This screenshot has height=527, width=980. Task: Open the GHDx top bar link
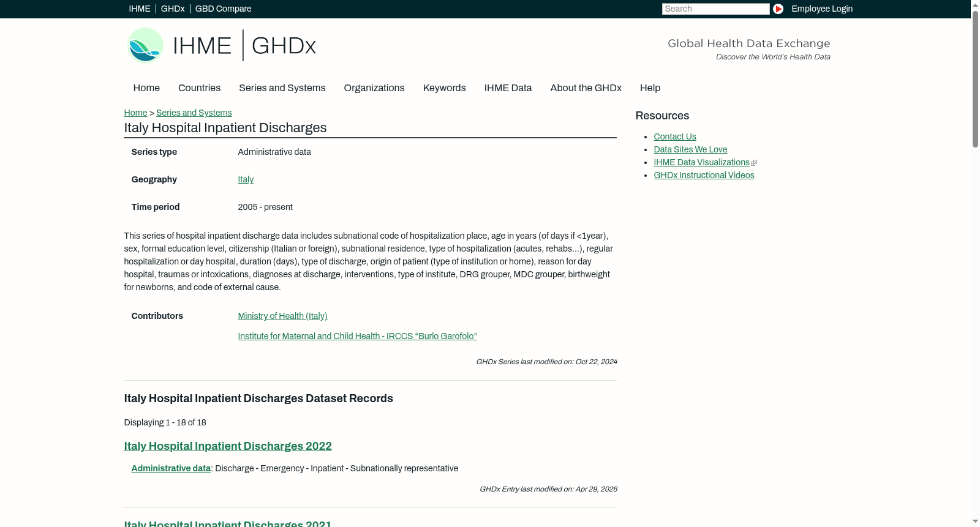[173, 9]
